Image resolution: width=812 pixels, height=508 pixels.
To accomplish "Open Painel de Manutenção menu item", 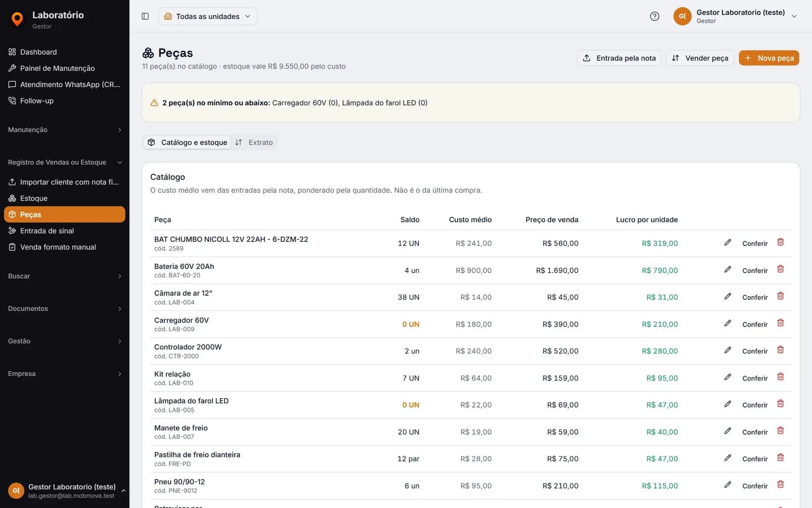I will coord(64,68).
